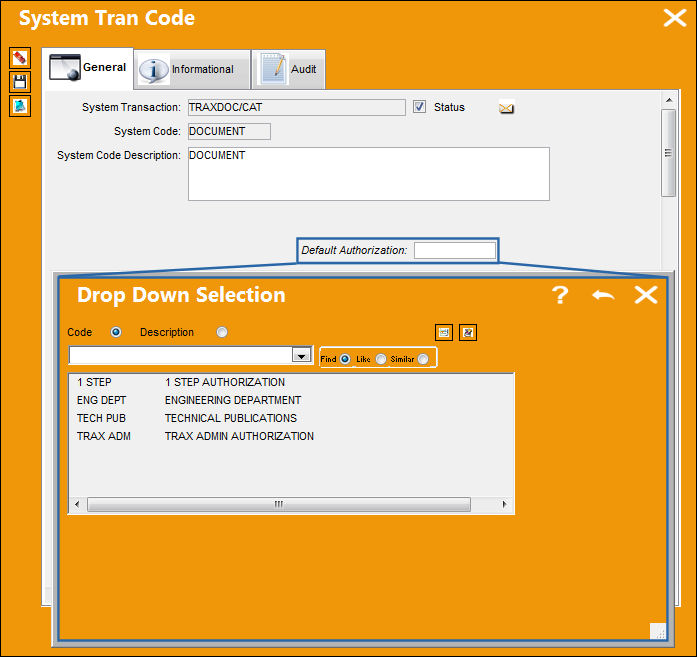Select the Description radio button
Viewport: 697px width, 657px height.
(x=222, y=332)
